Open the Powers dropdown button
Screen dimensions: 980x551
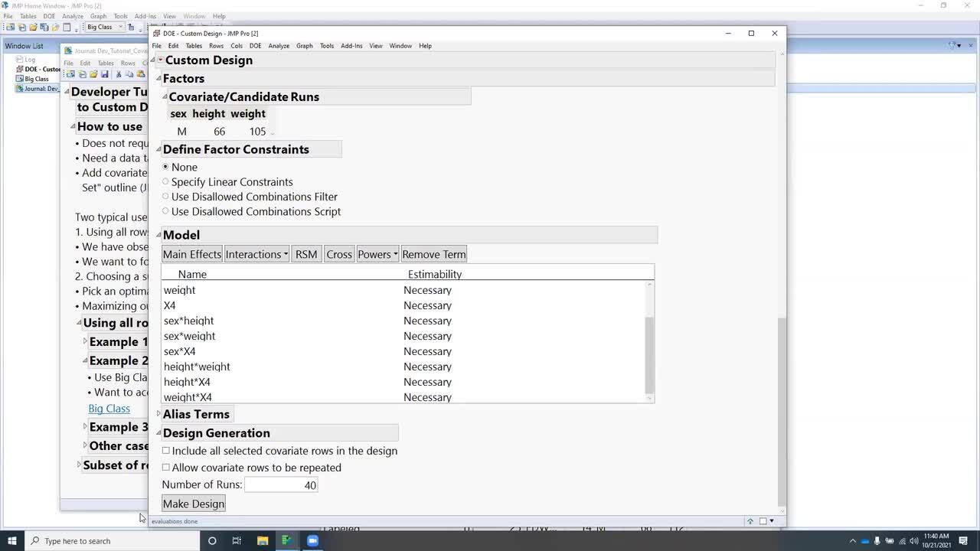377,254
